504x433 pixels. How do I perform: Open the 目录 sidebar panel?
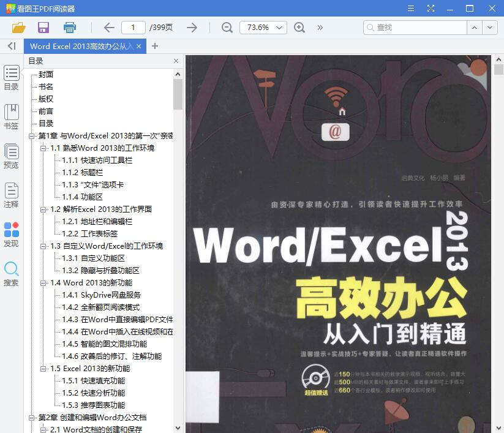pyautogui.click(x=11, y=78)
